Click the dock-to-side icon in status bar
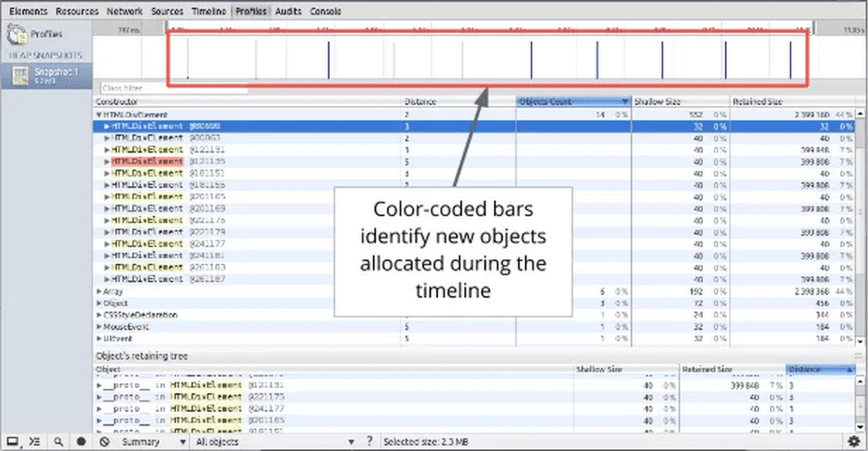Viewport: 868px width, 451px height. coord(11,441)
